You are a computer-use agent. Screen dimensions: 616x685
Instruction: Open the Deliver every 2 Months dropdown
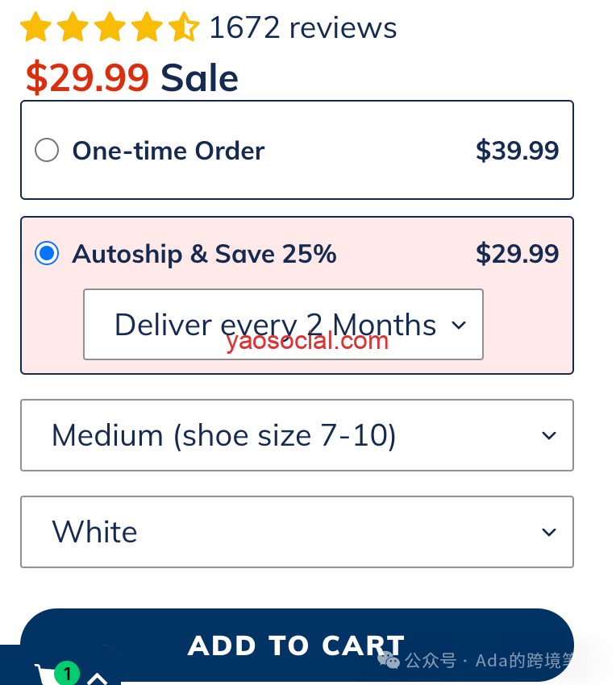[x=283, y=324]
